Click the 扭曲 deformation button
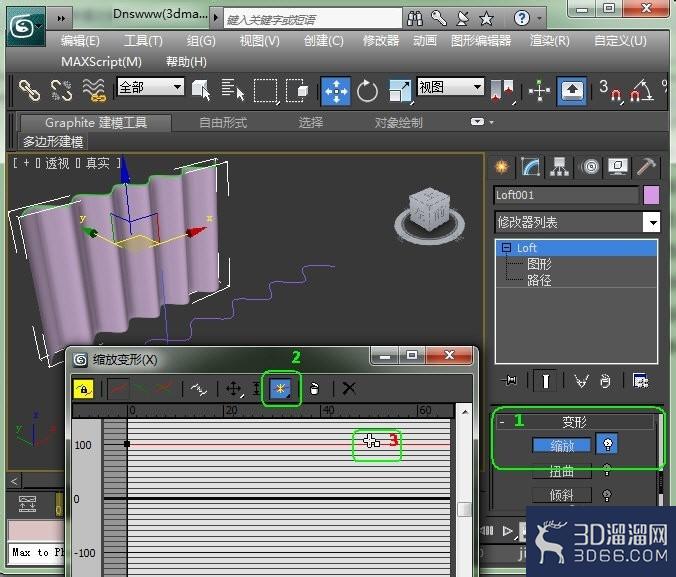 tap(562, 471)
